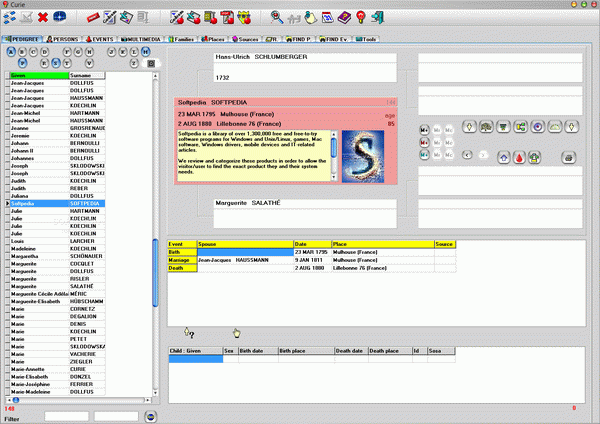
Task: Select the letter Z filter button
Action: coord(134,63)
